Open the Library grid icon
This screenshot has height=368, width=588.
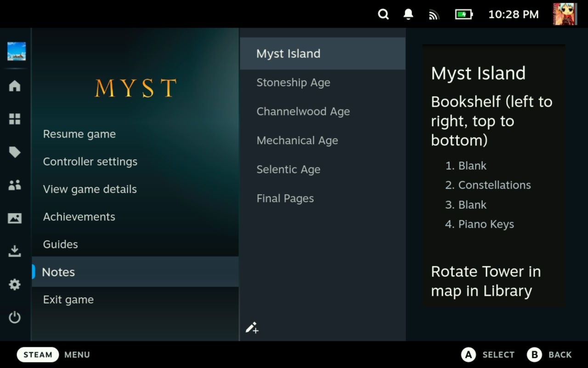coord(15,119)
